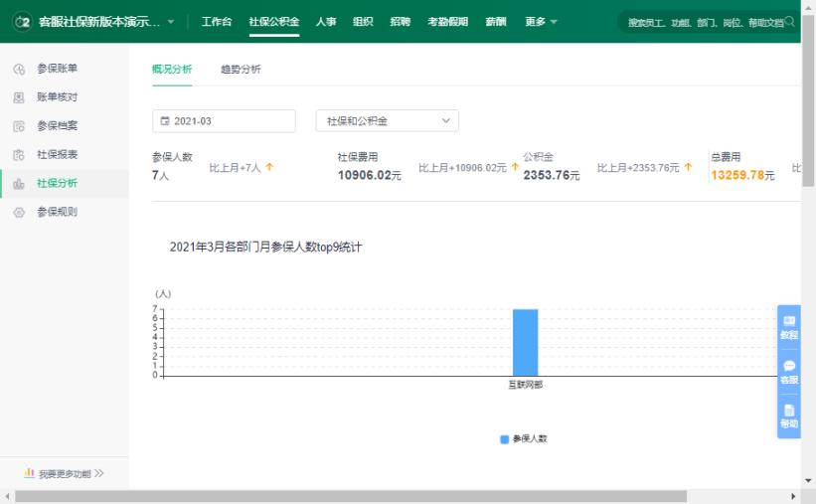Click the 2021-03 month picker field

coord(224,121)
